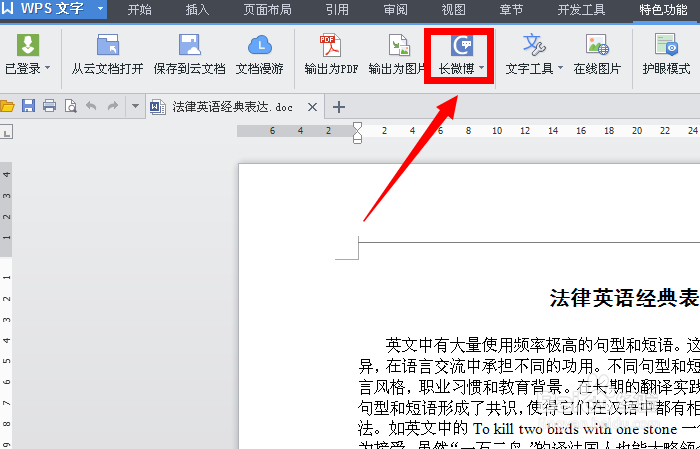Click the 长微博 icon

[462, 45]
